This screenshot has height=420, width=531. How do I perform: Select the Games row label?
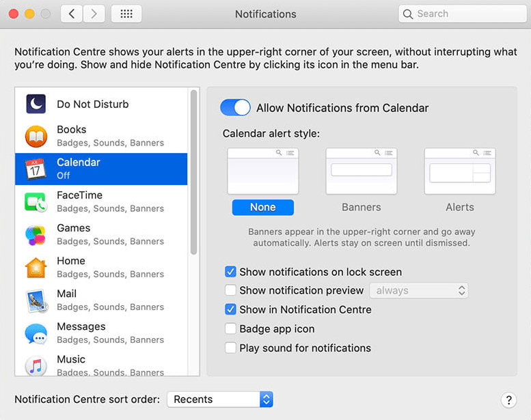coord(74,228)
